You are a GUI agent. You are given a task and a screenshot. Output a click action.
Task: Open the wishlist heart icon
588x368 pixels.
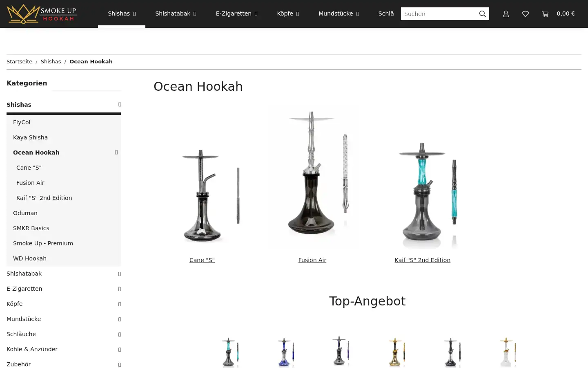tap(526, 14)
